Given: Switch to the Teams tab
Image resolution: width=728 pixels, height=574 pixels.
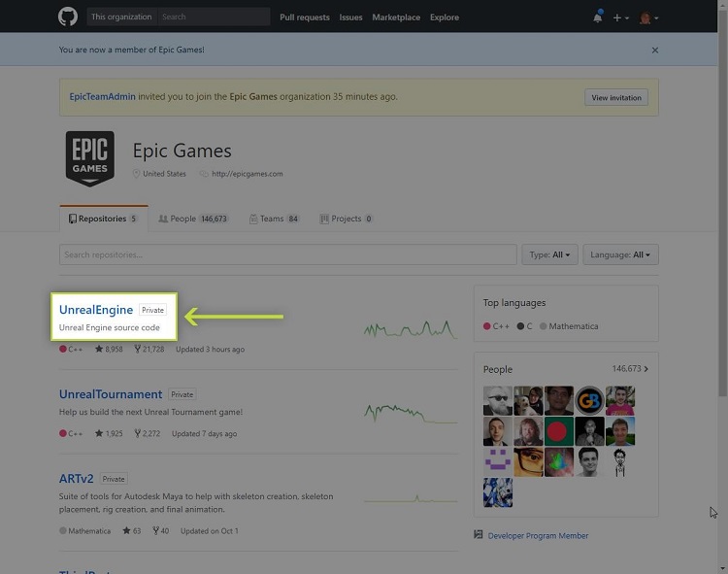Looking at the screenshot, I should (275, 219).
